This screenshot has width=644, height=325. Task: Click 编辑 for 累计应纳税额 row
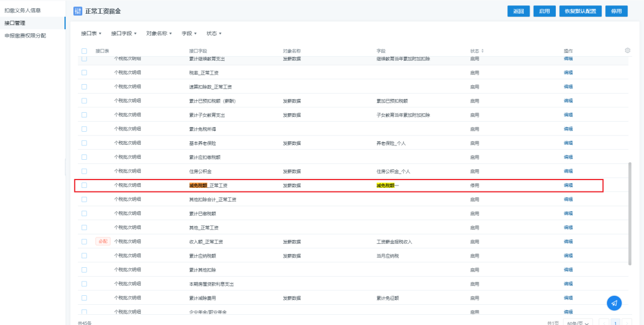pyautogui.click(x=568, y=256)
